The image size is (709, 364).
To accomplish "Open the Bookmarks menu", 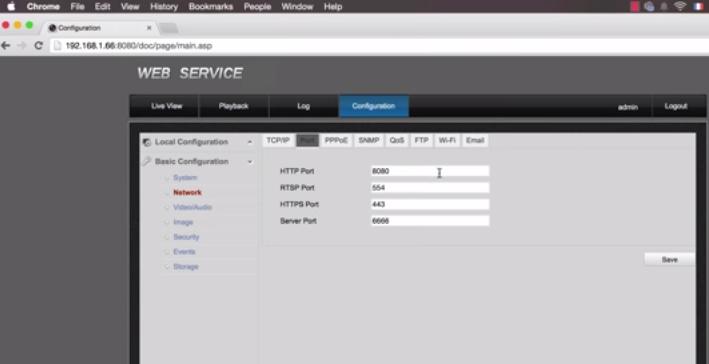I will click(x=211, y=7).
